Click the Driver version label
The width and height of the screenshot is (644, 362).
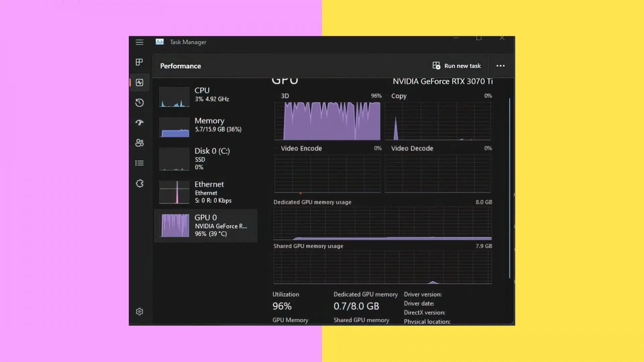pyautogui.click(x=423, y=294)
